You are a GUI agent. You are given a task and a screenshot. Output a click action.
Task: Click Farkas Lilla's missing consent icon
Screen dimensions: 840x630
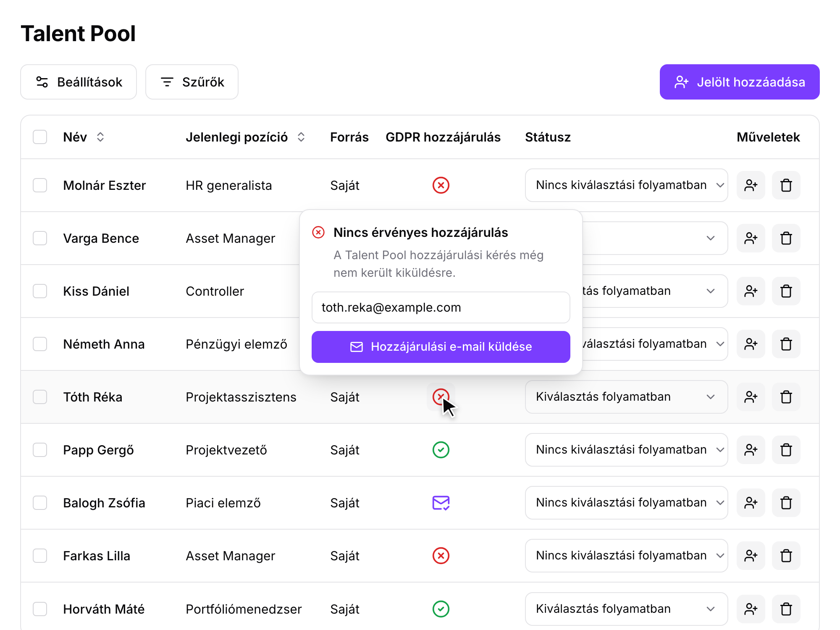[x=441, y=556]
